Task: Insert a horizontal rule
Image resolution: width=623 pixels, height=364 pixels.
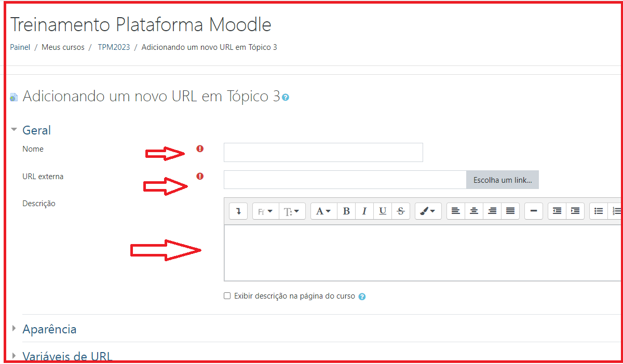Action: point(534,211)
